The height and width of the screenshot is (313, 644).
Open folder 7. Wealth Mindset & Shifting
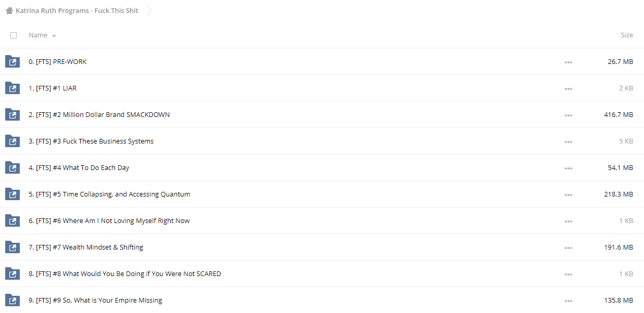coord(86,247)
